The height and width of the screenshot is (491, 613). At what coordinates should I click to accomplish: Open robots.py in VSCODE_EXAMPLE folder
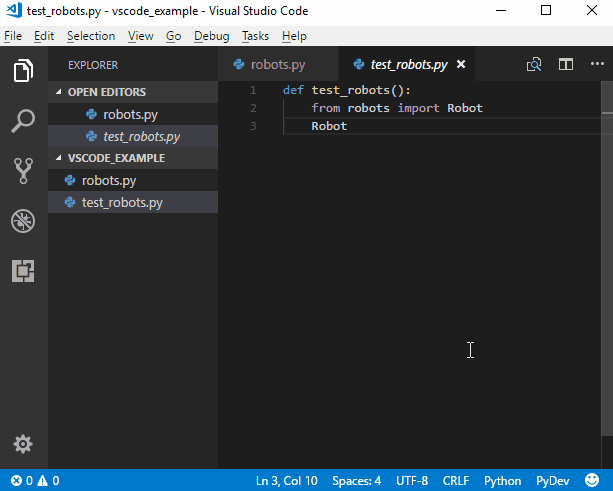133,180
